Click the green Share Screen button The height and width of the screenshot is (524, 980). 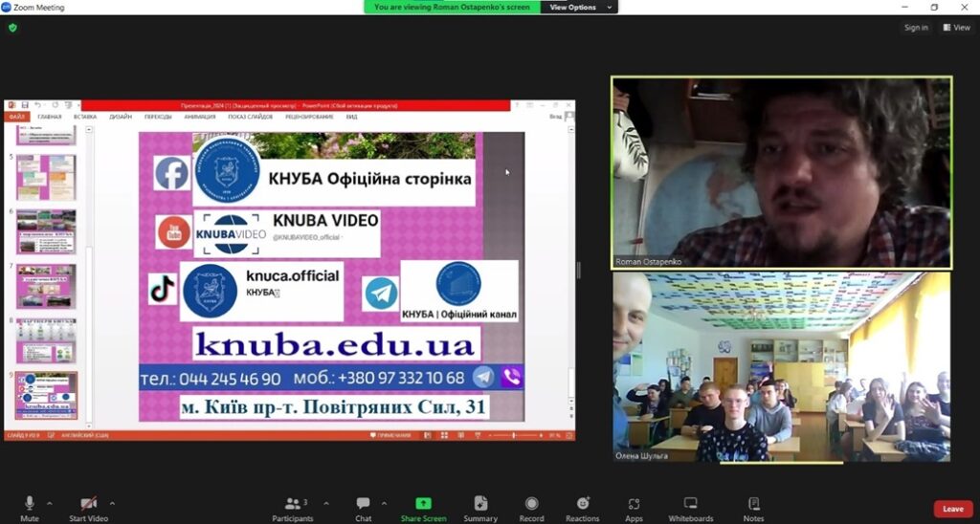[x=424, y=509]
